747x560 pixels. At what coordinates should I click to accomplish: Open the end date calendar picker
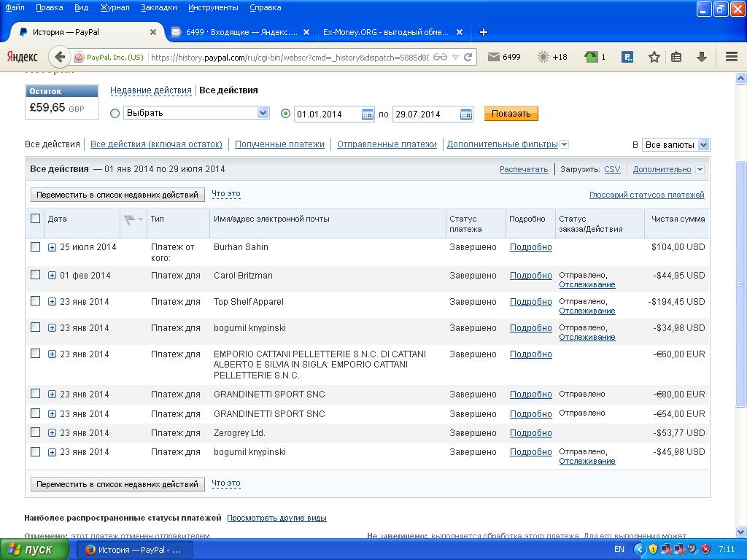tap(466, 114)
